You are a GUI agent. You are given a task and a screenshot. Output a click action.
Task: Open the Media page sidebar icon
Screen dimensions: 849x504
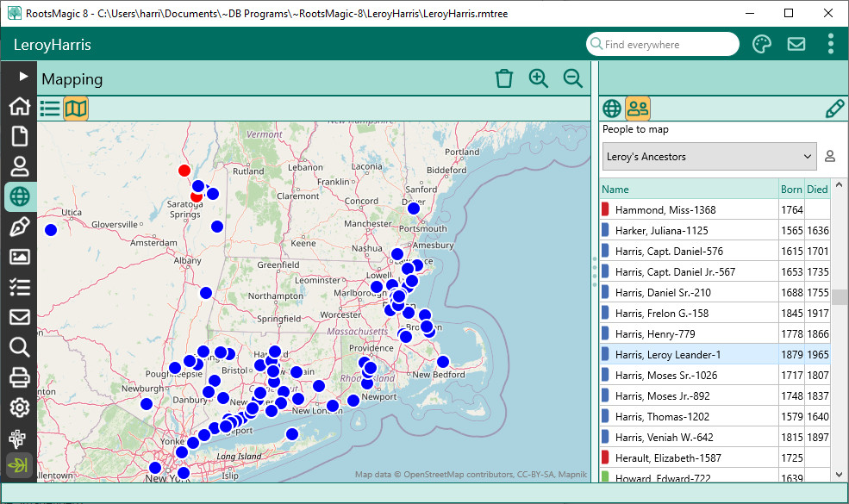pos(19,256)
